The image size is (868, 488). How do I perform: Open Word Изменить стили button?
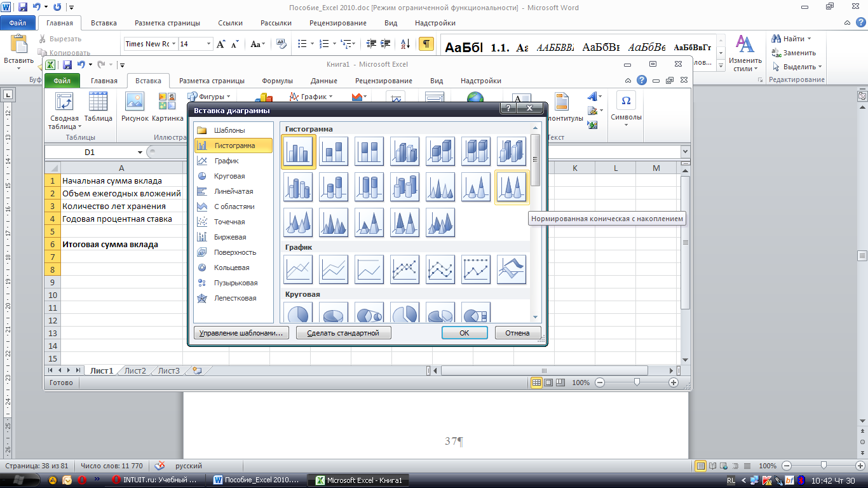[745, 52]
